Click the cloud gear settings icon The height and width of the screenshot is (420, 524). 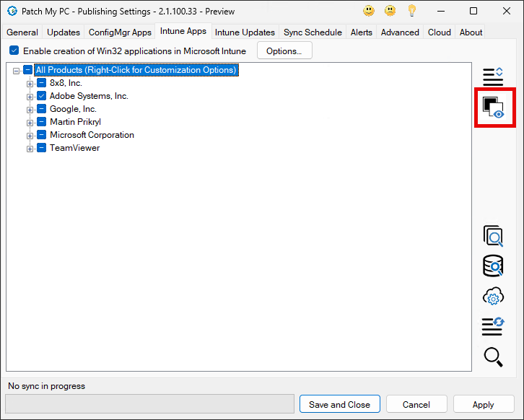(493, 297)
